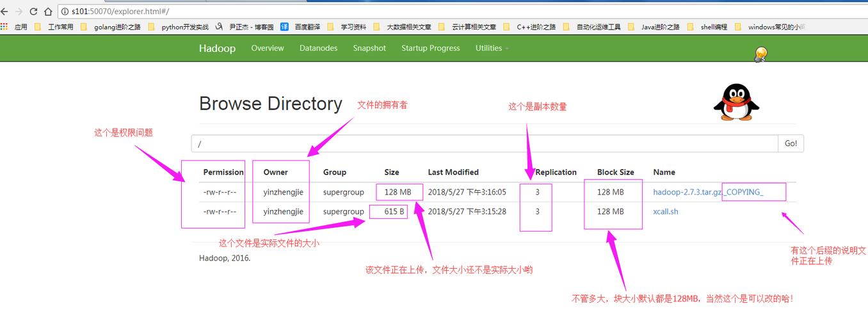Open the shell编程 bookmark folder

point(707,27)
